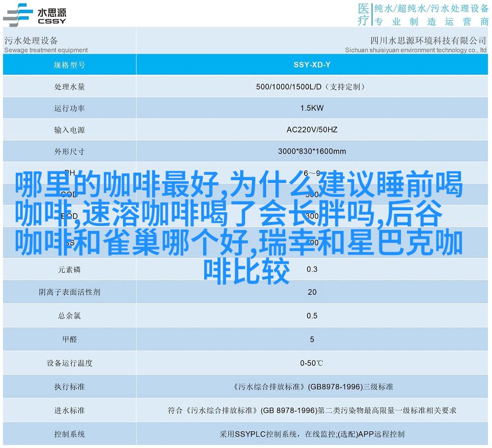Click 四川水思源环境科技有限公司 company name
Image resolution: width=492 pixels, height=448 pixels.
428,40
